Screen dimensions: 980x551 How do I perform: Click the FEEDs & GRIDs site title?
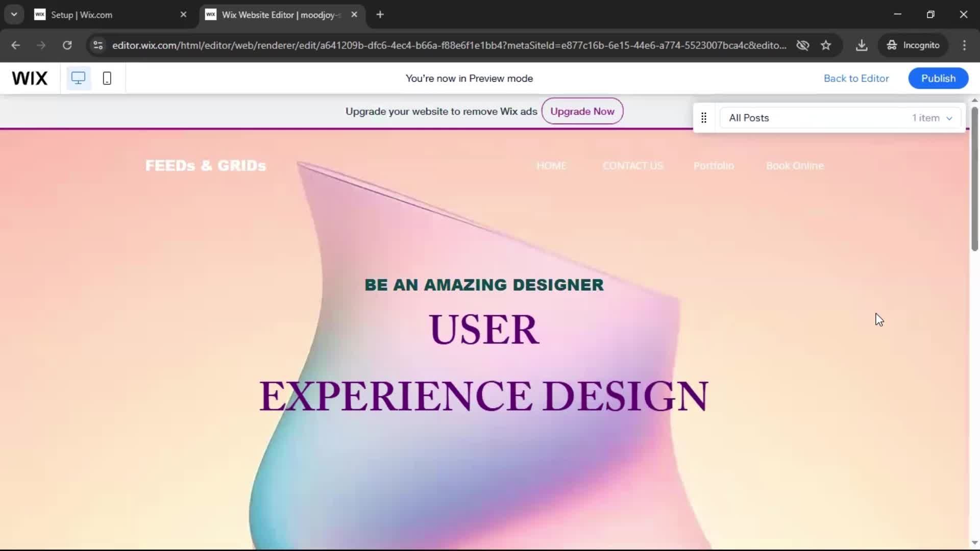[x=206, y=166]
